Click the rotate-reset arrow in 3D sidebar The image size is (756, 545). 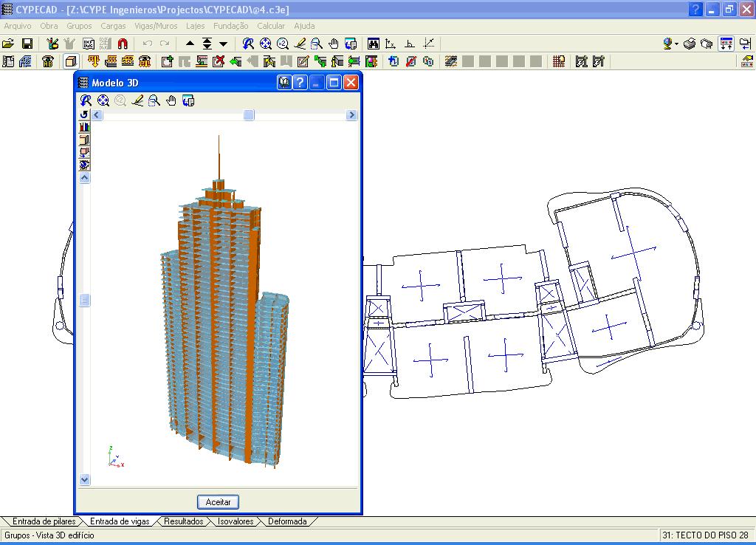(84, 114)
